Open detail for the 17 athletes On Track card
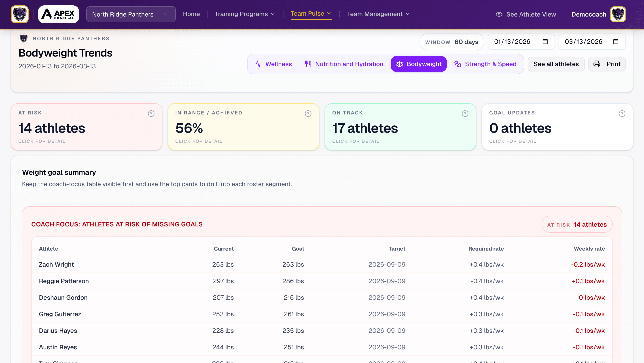The height and width of the screenshot is (363, 644). tap(400, 127)
